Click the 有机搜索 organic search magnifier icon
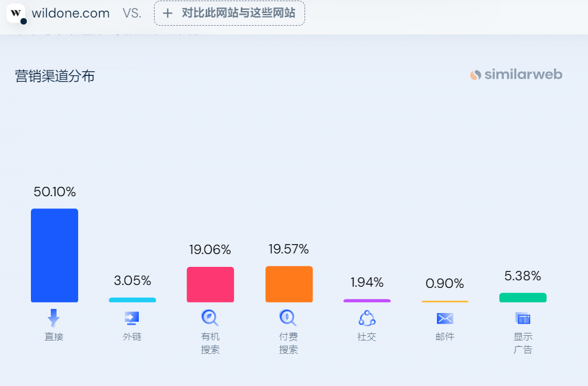This screenshot has height=386, width=588. (x=210, y=317)
